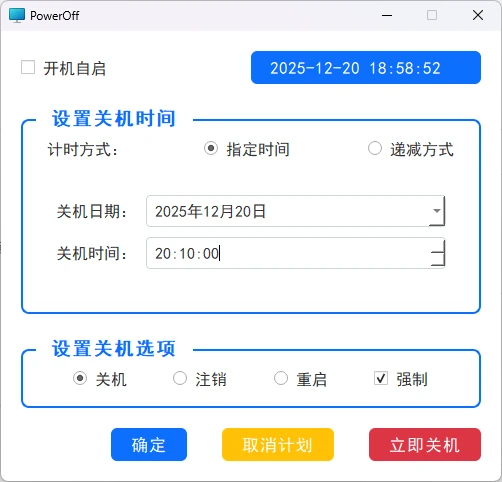Image resolution: width=502 pixels, height=482 pixels.
Task: Click the 设置关机时间 group title
Action: (x=114, y=118)
